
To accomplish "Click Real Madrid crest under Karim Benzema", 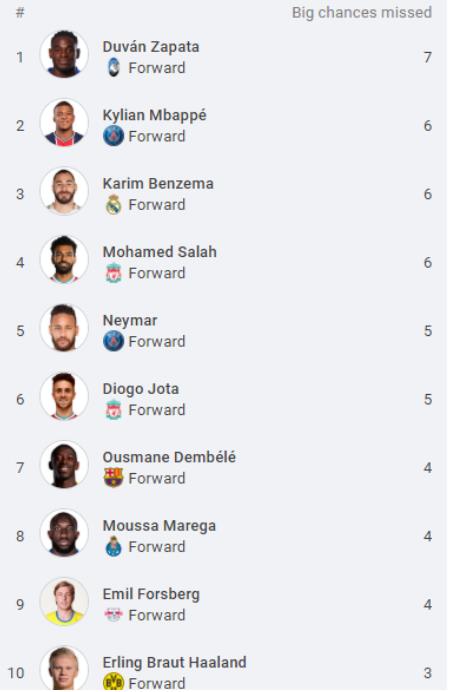I will coord(113,204).
